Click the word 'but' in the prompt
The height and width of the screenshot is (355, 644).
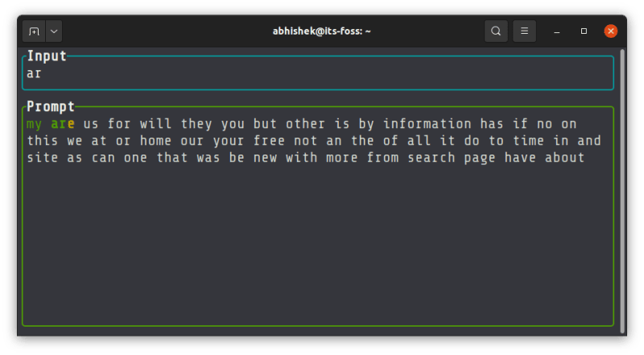click(x=265, y=124)
